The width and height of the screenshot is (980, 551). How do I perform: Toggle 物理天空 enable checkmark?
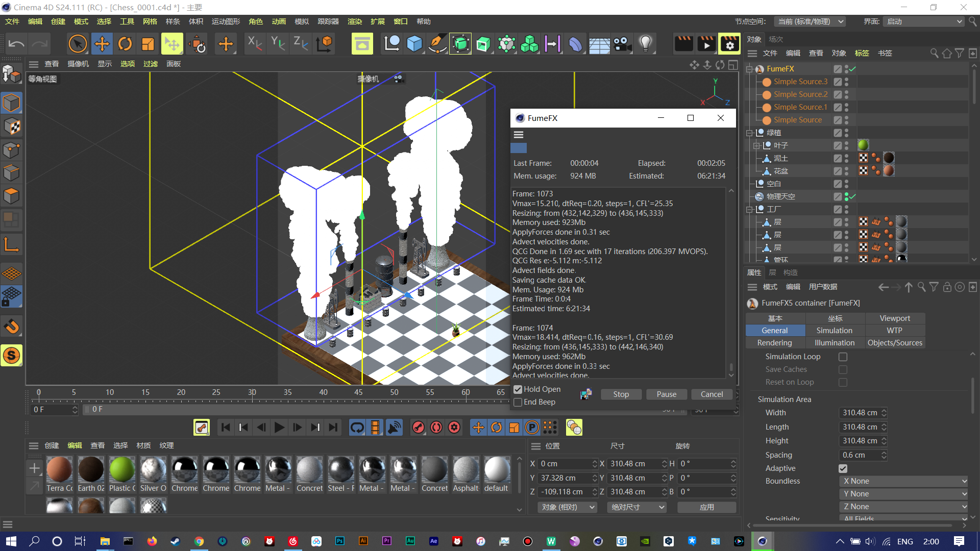point(852,196)
